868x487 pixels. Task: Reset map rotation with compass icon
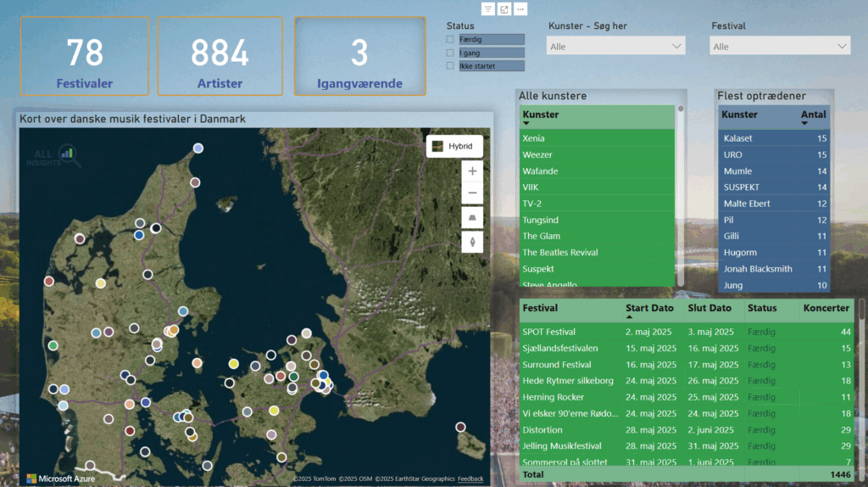(472, 242)
